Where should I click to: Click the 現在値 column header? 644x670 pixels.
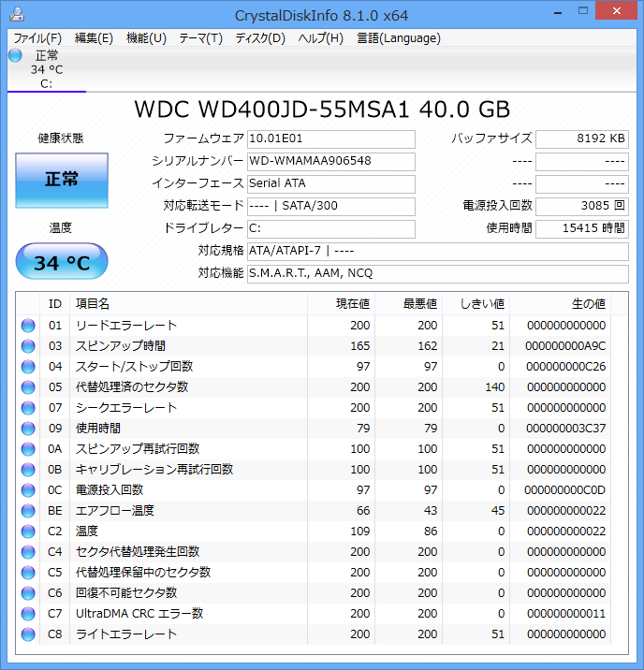click(x=341, y=304)
